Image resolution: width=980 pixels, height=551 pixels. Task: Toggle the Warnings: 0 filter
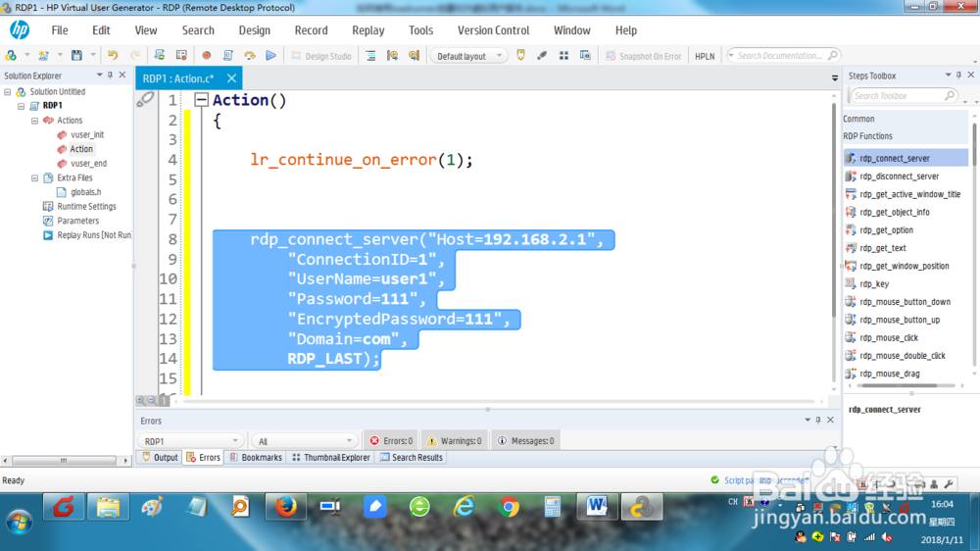[455, 441]
